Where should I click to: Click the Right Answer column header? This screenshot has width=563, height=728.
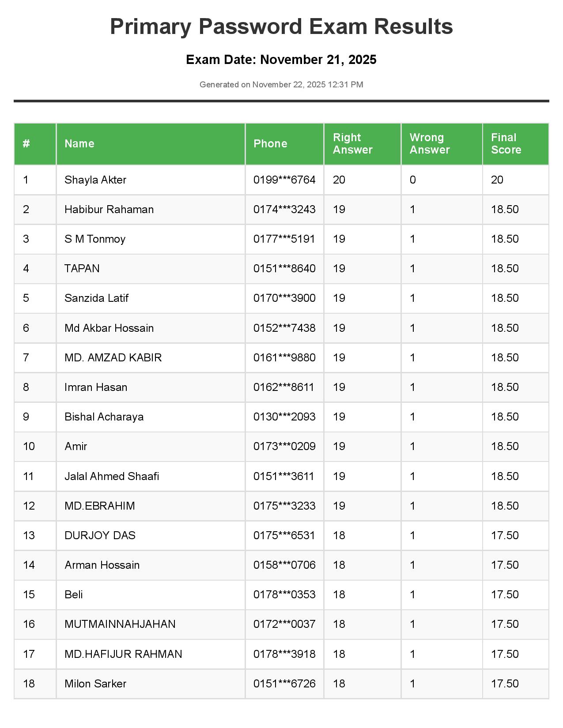[352, 144]
